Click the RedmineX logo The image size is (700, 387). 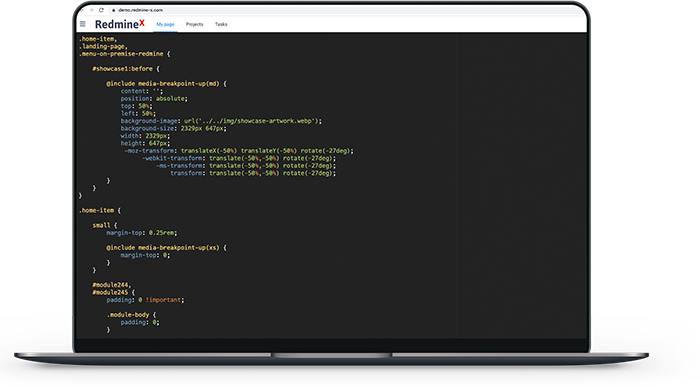click(120, 24)
